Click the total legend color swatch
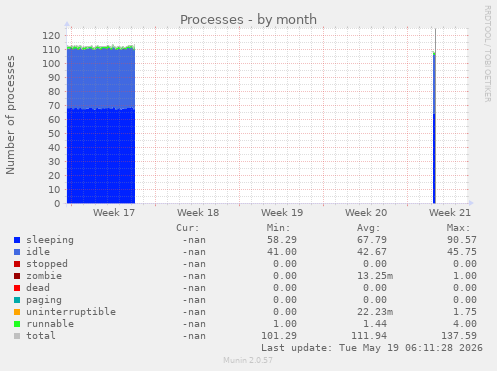Viewport: 497px width, 371px height. (x=17, y=336)
